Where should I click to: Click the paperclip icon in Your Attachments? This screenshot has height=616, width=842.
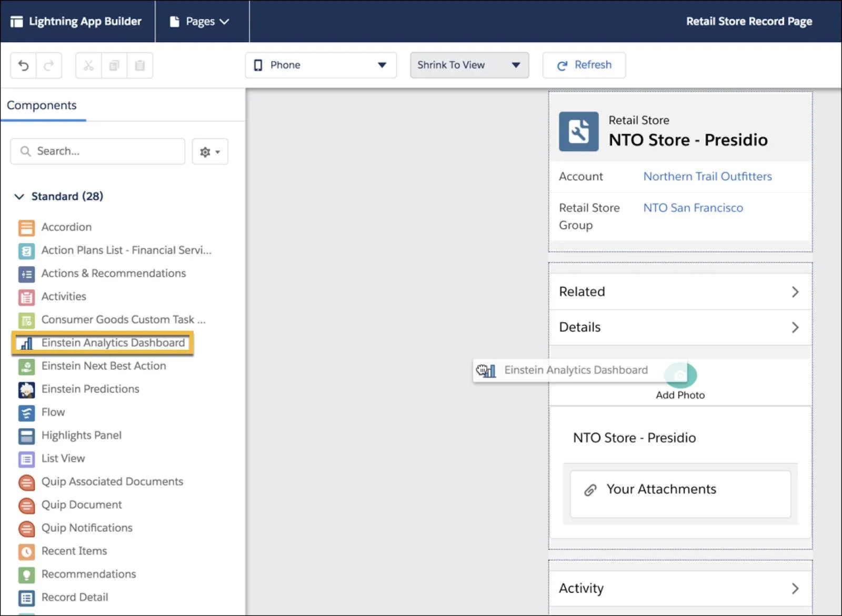click(590, 490)
